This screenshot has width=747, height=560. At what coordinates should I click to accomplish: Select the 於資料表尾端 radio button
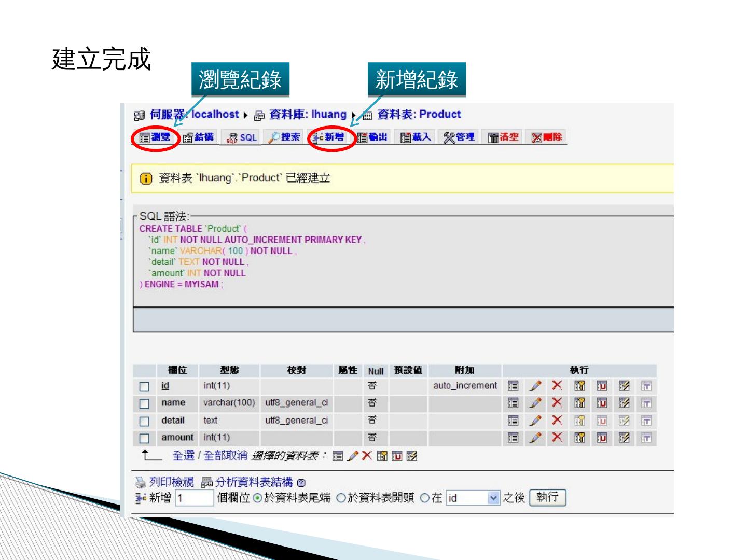[x=257, y=498]
